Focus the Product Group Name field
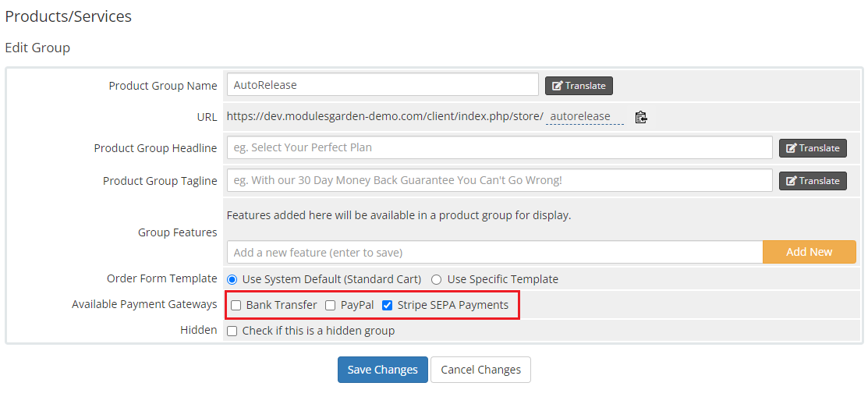 (382, 85)
